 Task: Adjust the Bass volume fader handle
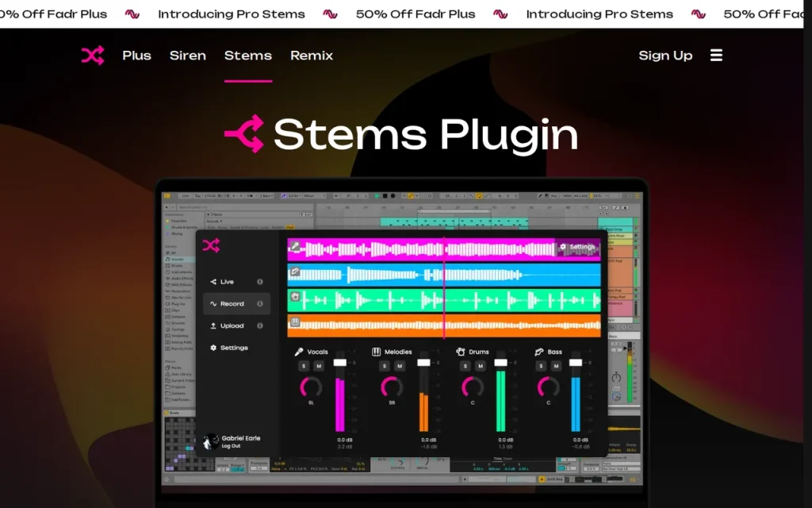[576, 362]
